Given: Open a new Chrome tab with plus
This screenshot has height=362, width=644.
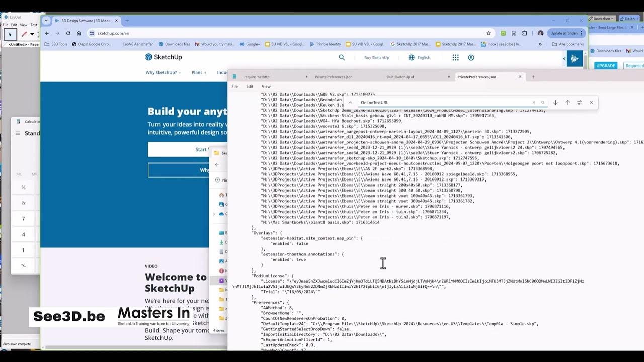Looking at the screenshot, I should (127, 21).
